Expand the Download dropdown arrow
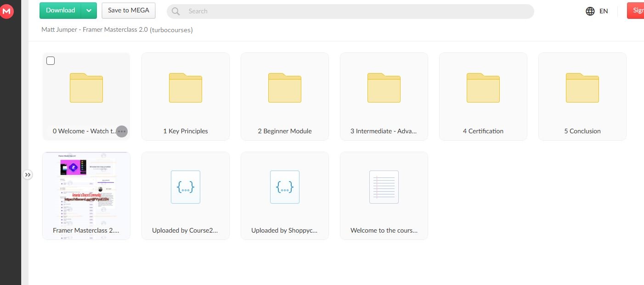Viewport: 644px width, 285px height. pyautogui.click(x=89, y=11)
